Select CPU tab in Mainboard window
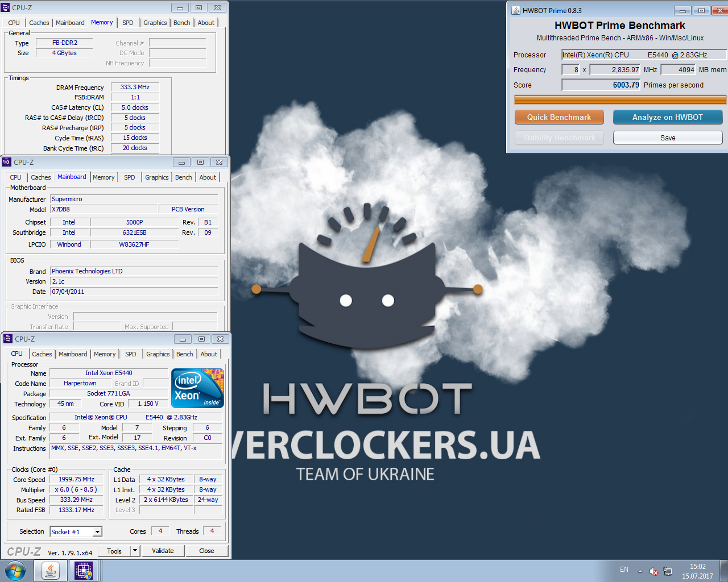Viewport: 728px width, 582px height. click(15, 177)
